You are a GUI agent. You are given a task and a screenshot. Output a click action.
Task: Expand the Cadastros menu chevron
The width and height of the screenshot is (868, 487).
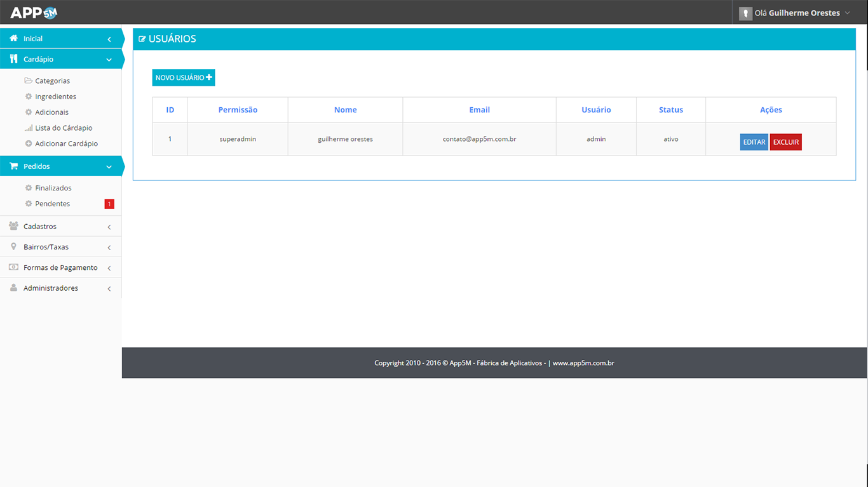pos(109,227)
